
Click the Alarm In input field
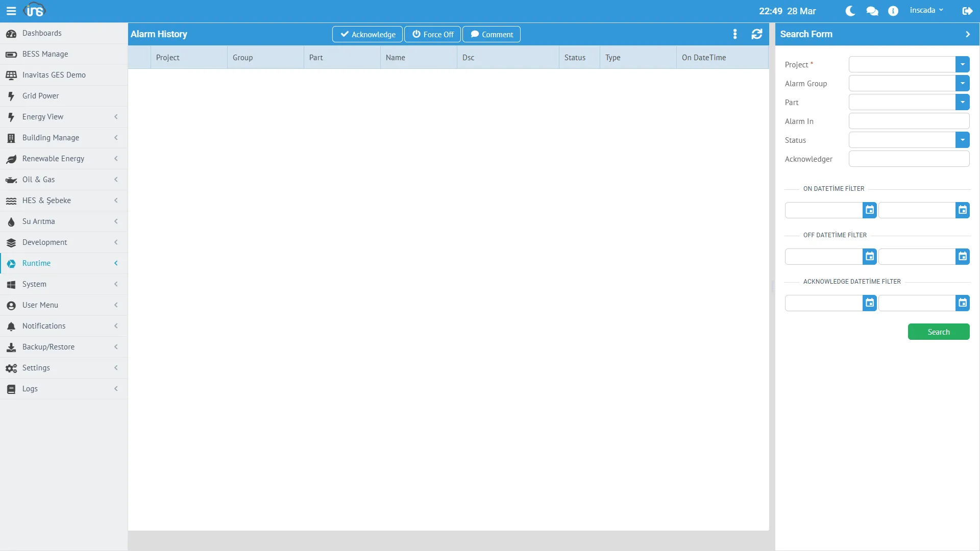click(x=909, y=121)
